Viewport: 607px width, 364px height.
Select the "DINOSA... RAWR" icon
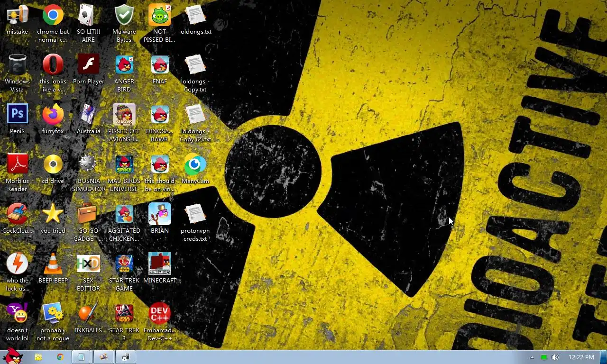159,123
